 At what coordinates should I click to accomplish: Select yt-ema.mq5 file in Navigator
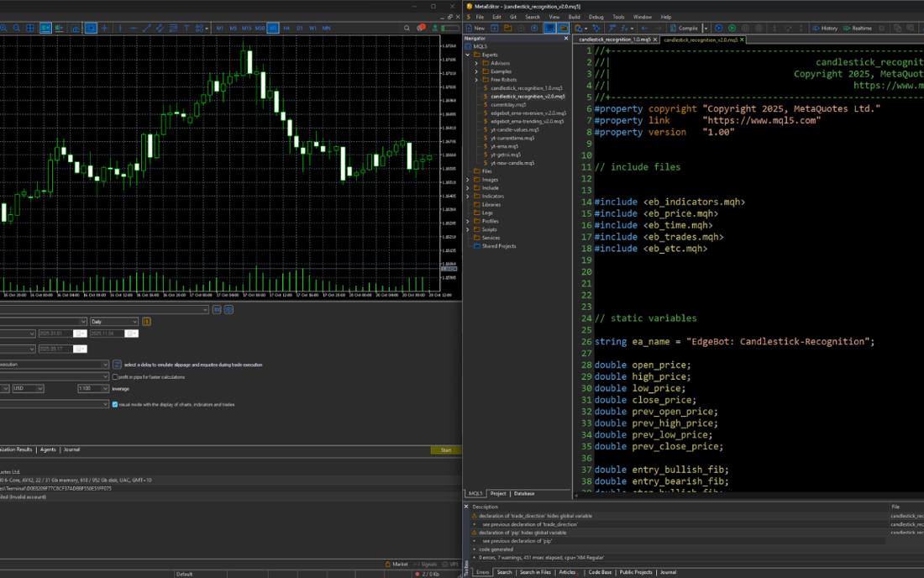505,146
